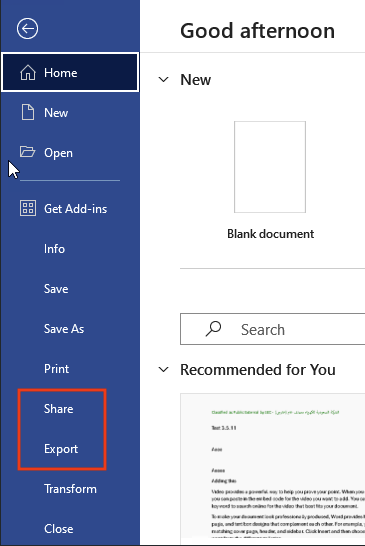Click Close in the sidebar menu
Viewport: 365px width, 546px height.
pyautogui.click(x=70, y=529)
